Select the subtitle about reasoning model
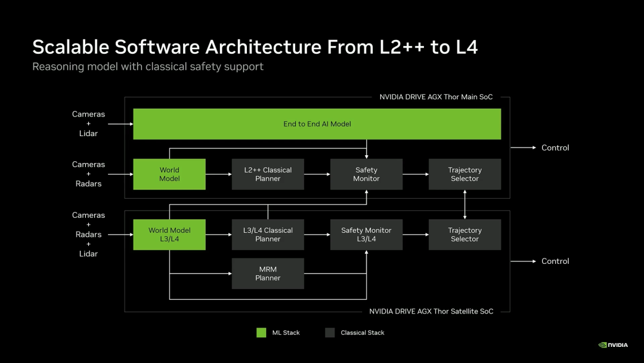This screenshot has height=363, width=644. (147, 66)
